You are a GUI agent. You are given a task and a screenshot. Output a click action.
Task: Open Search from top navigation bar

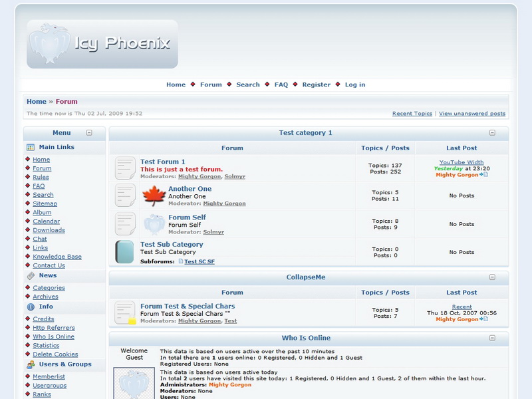pos(248,85)
